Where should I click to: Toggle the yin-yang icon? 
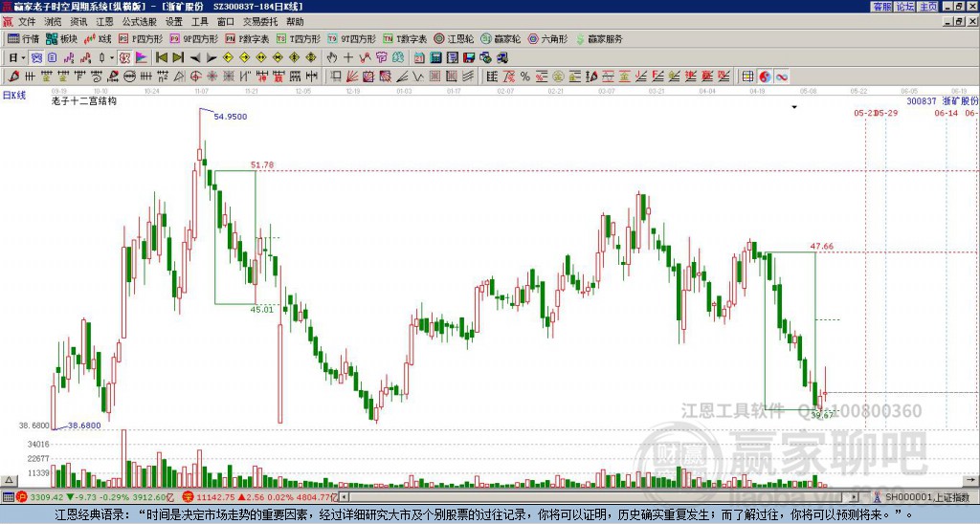click(765, 76)
